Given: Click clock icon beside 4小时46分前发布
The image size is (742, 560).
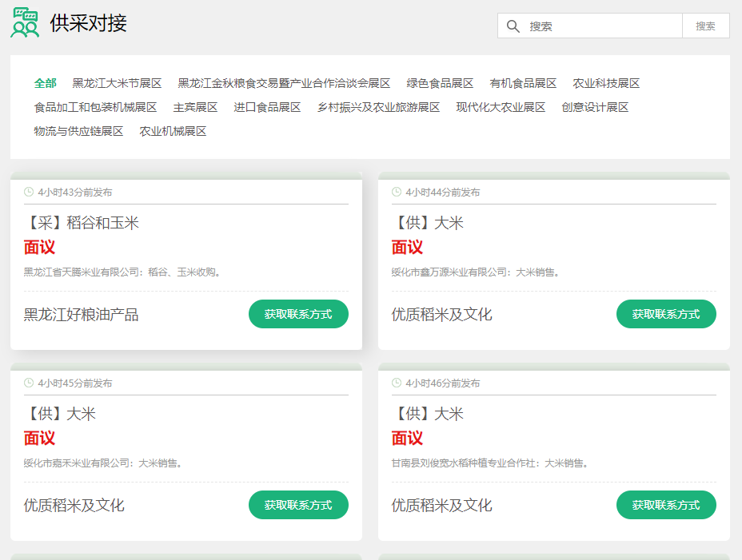Looking at the screenshot, I should tap(397, 383).
